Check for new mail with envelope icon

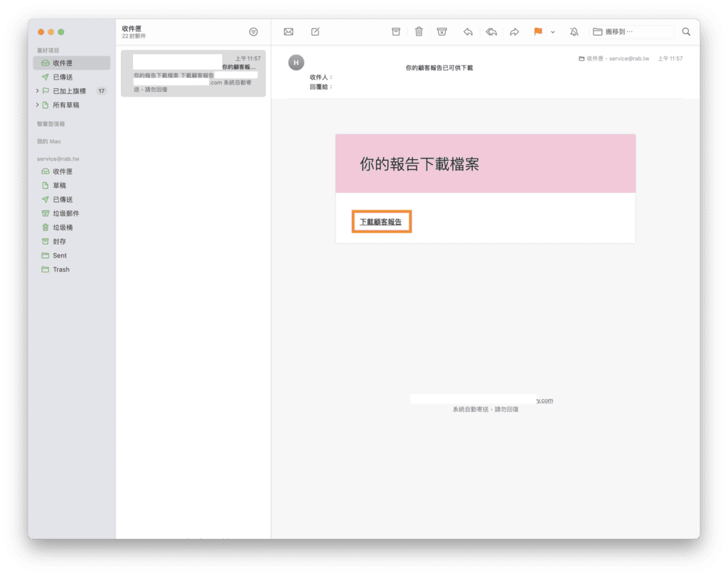[x=288, y=31]
